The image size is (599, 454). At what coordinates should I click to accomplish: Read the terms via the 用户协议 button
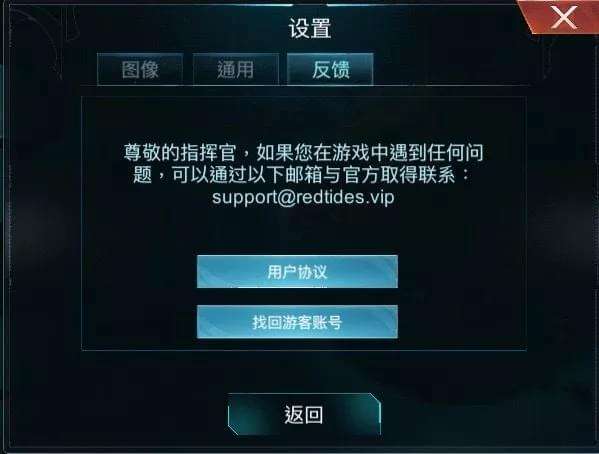(x=297, y=272)
